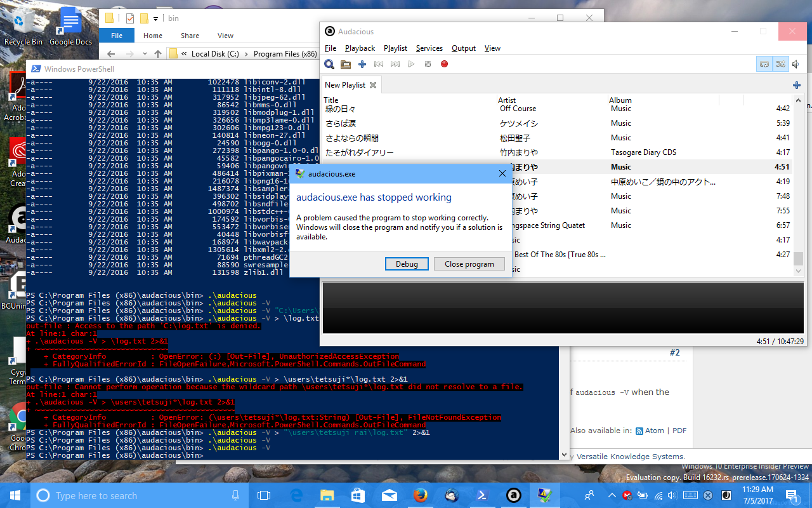
Task: Click the Stop button in Audacious toolbar
Action: click(x=428, y=64)
